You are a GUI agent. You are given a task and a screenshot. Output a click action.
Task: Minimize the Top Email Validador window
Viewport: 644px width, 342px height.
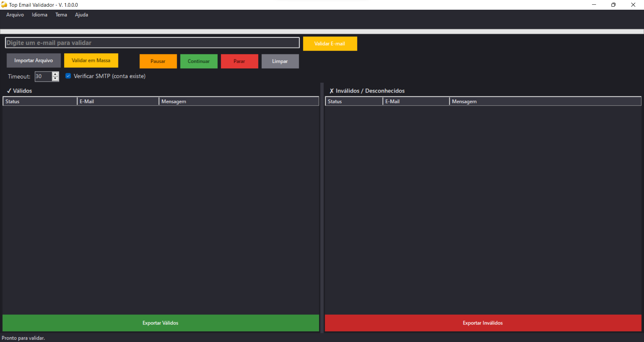click(x=594, y=5)
